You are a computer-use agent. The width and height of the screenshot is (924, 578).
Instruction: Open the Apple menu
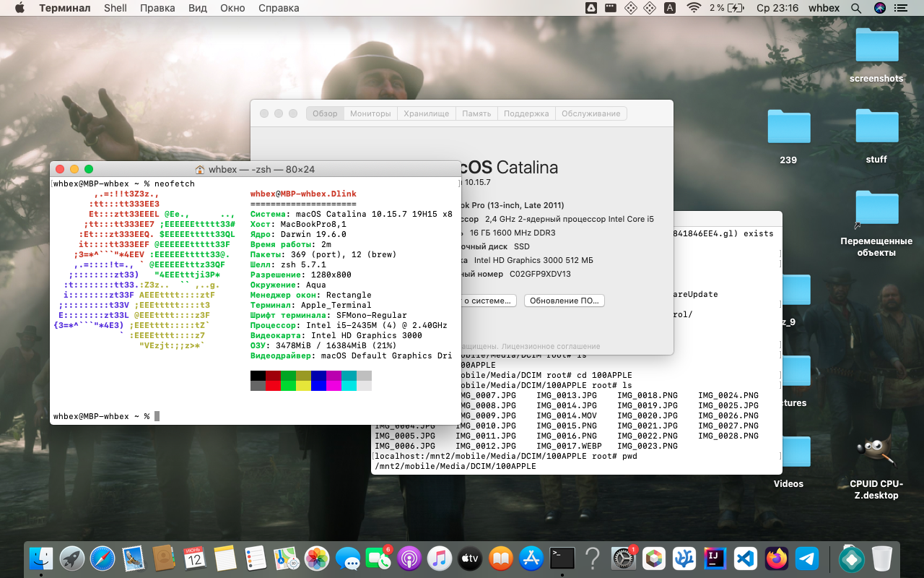point(19,8)
